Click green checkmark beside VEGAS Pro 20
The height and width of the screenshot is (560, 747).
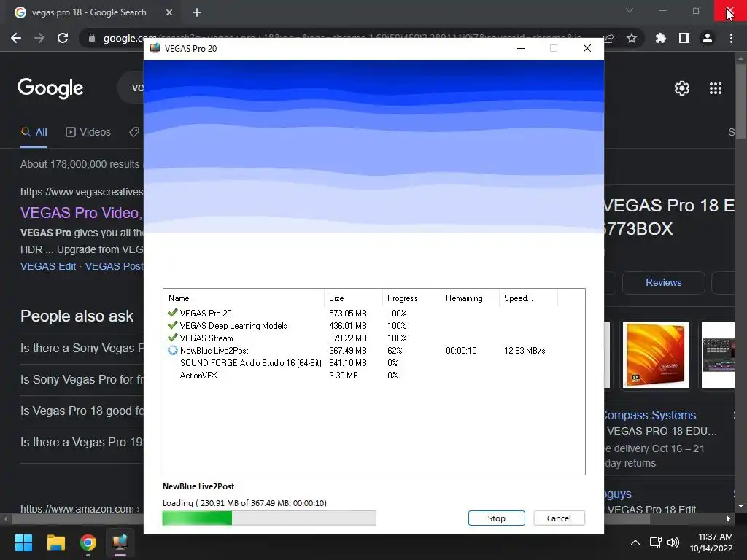[x=172, y=313]
